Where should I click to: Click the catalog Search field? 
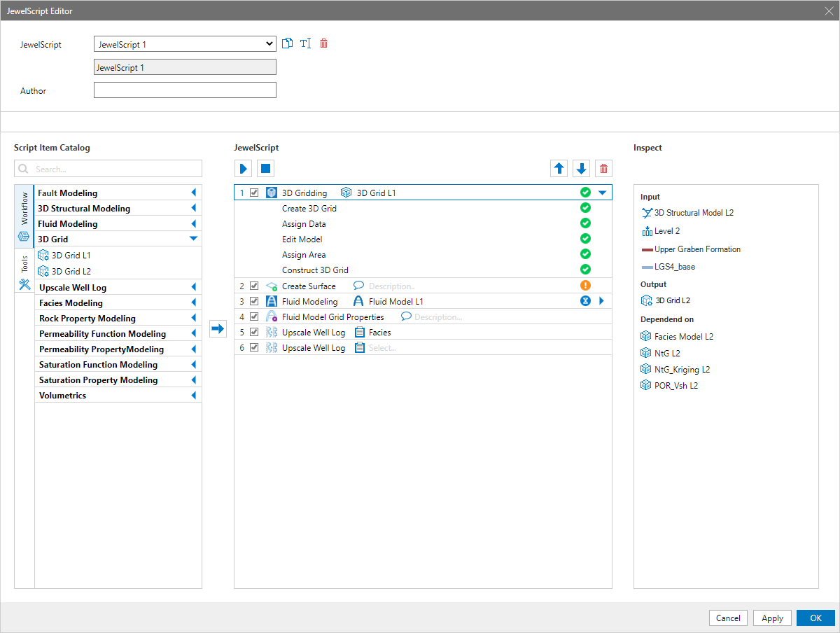pos(108,169)
